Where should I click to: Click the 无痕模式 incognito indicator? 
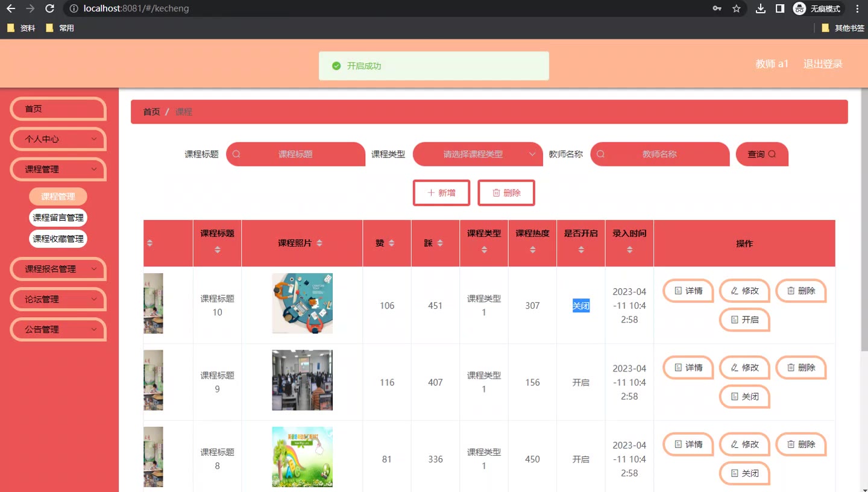(817, 8)
